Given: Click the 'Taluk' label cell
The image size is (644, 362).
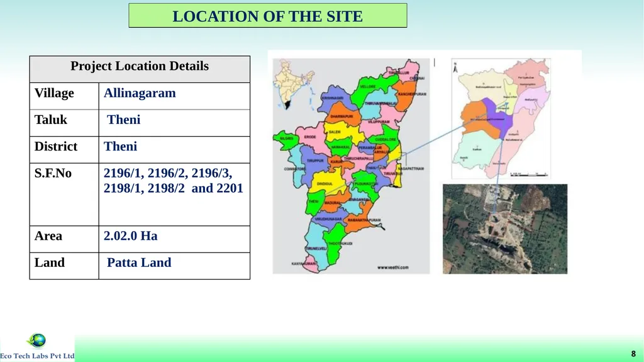Looking at the screenshot, I should [x=64, y=123].
